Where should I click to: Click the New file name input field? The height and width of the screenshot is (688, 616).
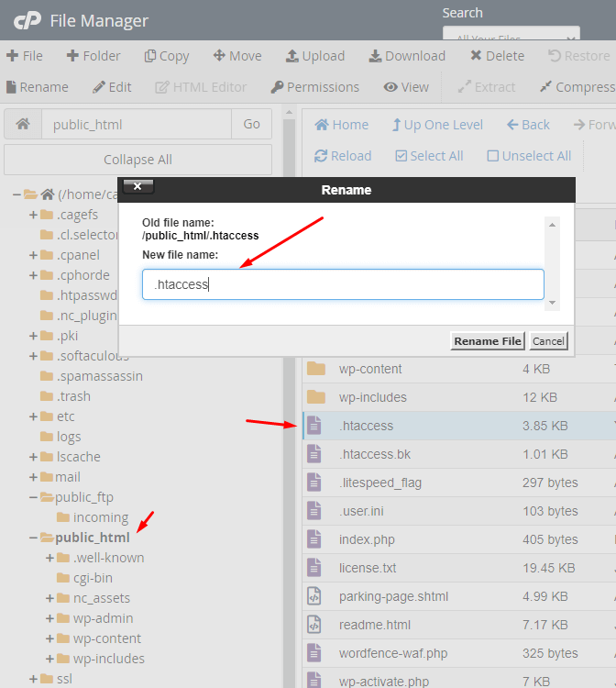coord(343,284)
